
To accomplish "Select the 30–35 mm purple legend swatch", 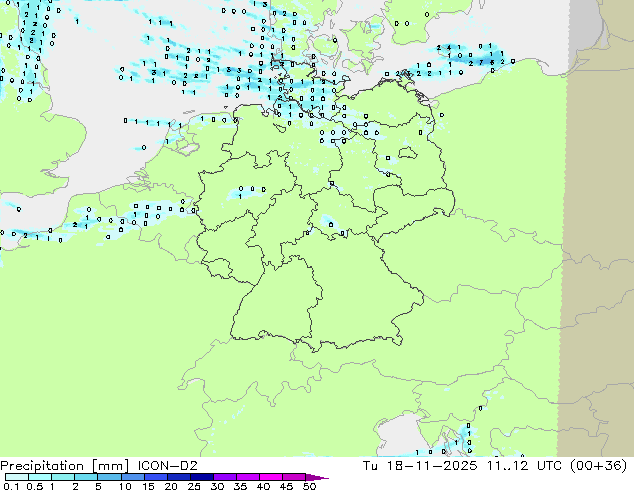I will 224,477.
